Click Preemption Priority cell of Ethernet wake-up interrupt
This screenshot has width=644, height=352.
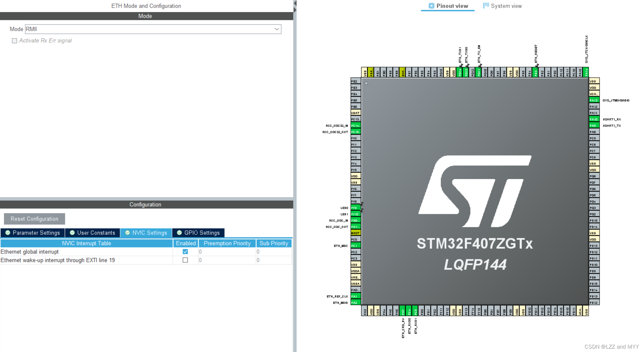227,260
